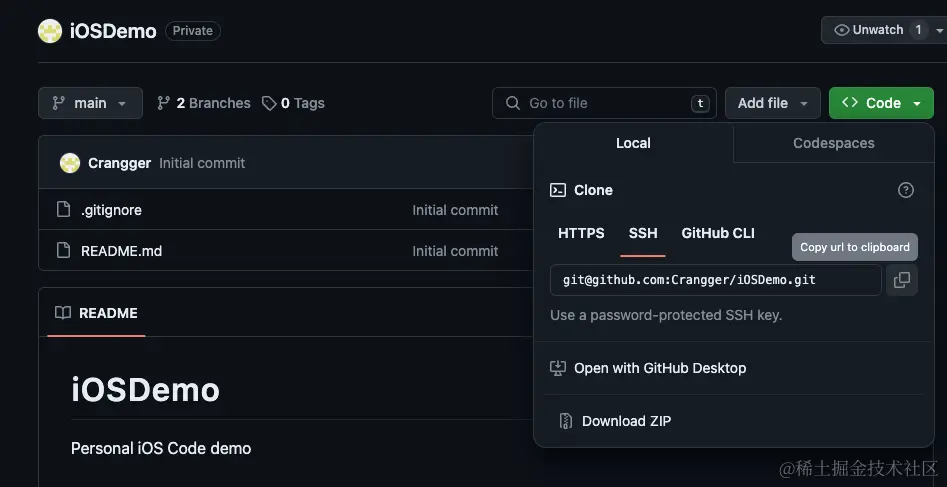
Task: Click the Download ZIP archive icon
Action: click(566, 421)
